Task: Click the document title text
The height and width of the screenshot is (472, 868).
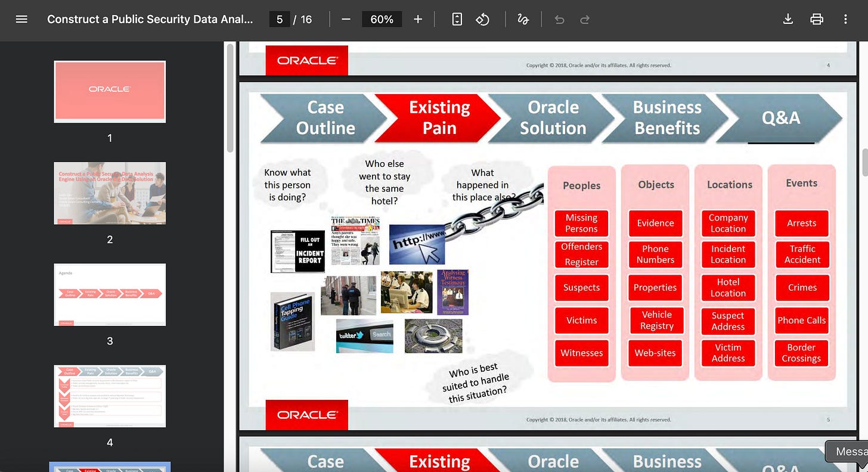Action: pos(150,19)
